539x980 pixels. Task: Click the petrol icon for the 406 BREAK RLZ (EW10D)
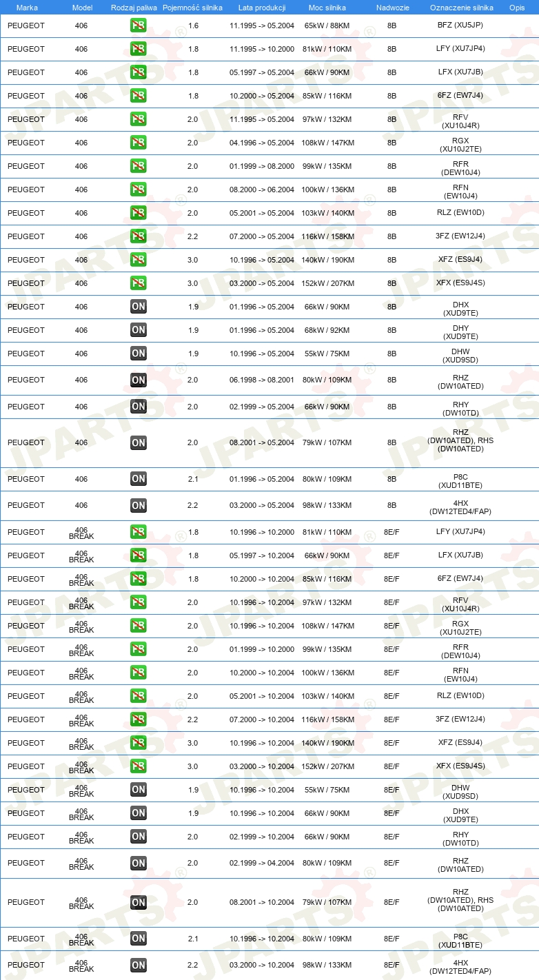coord(139,696)
